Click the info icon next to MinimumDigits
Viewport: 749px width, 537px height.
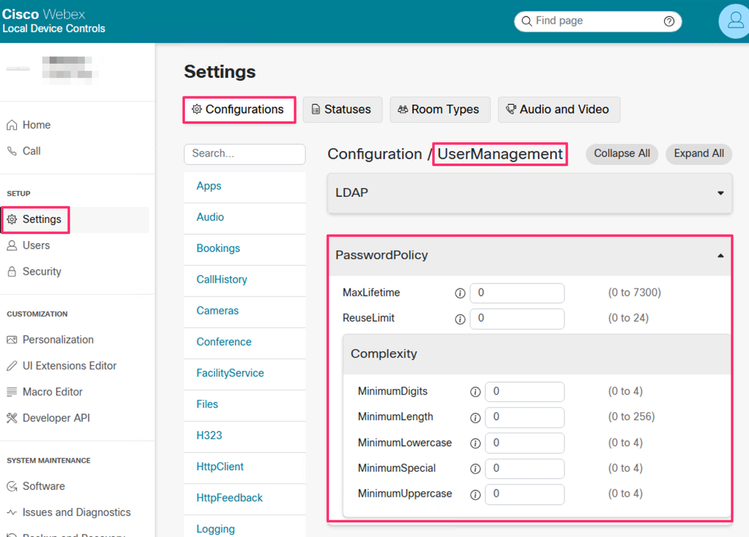[x=475, y=392]
